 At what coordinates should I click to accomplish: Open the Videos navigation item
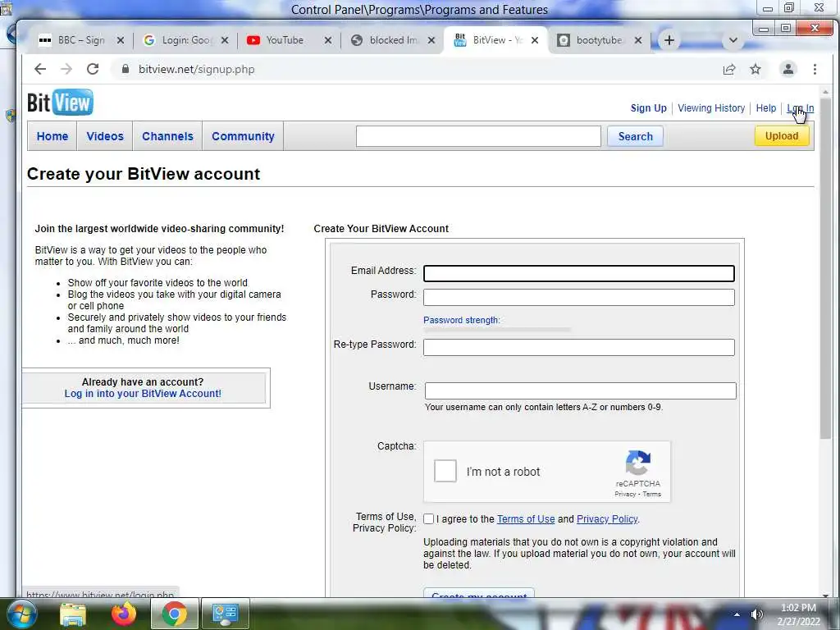[x=105, y=136]
